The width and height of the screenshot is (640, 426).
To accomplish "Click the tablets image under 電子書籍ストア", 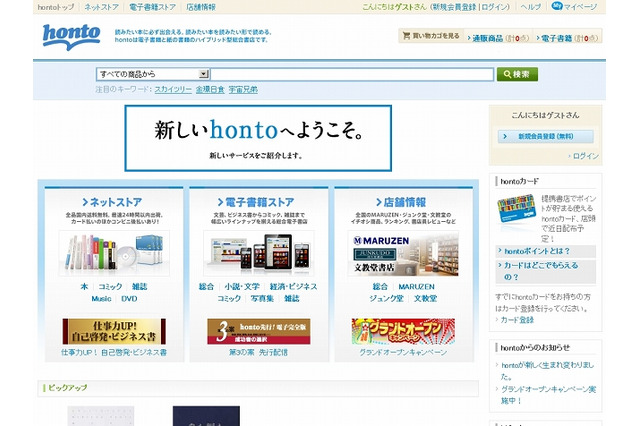I will (x=258, y=254).
